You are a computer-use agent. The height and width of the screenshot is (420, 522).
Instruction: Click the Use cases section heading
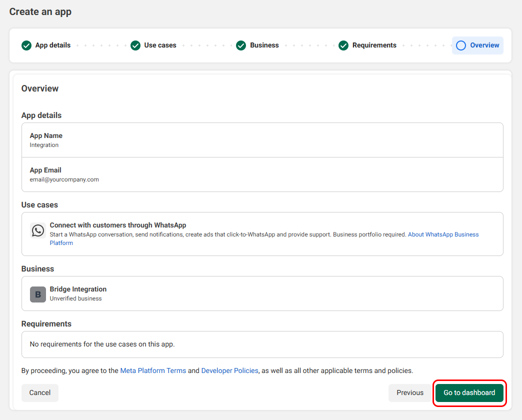[x=39, y=205]
